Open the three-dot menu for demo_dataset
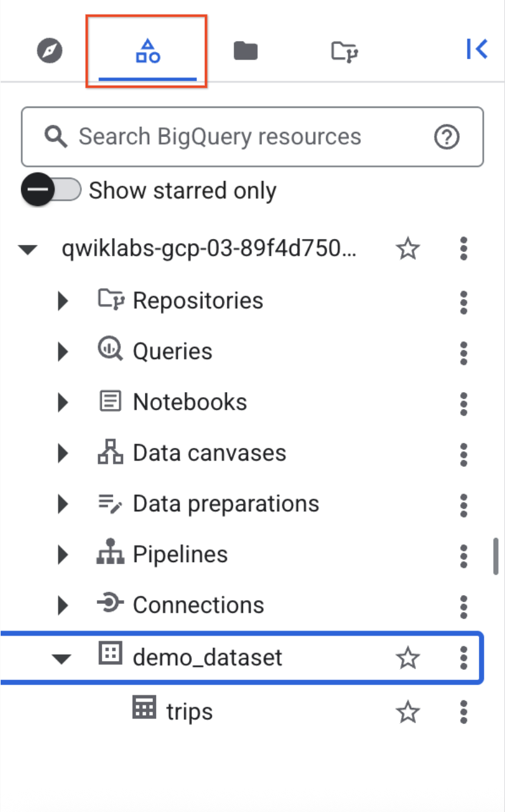The image size is (505, 812). 463,658
